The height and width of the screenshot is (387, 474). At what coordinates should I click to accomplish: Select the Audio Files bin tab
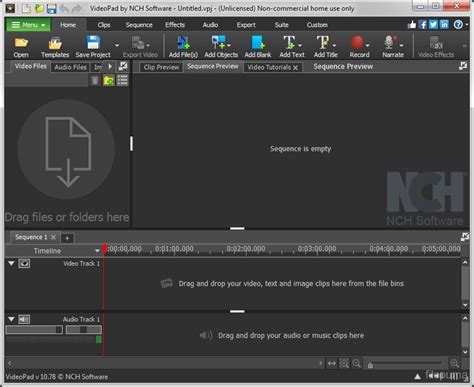tap(70, 67)
